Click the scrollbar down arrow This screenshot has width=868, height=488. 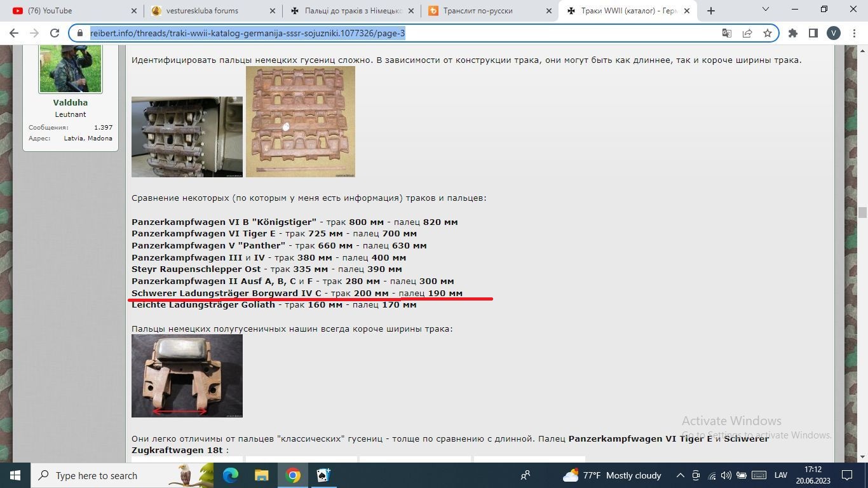(862, 456)
